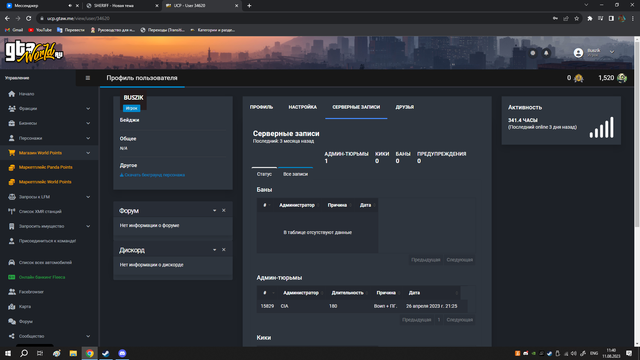Open Discord from the taskbar

point(122,353)
